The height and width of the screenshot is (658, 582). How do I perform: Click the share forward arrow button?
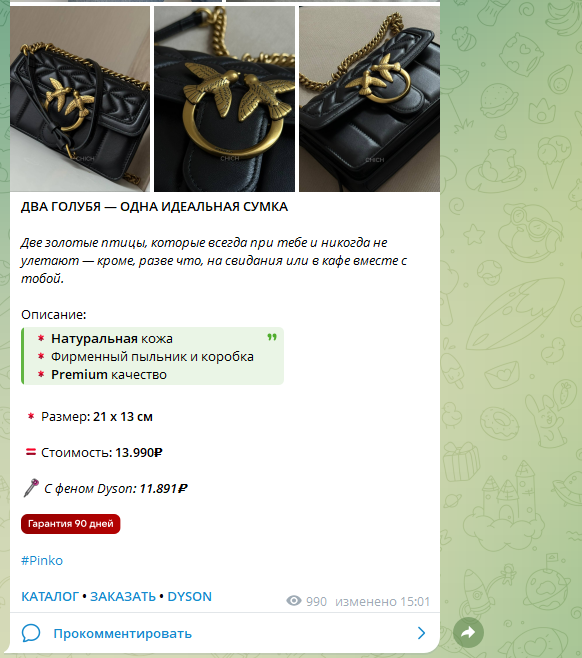click(x=468, y=632)
